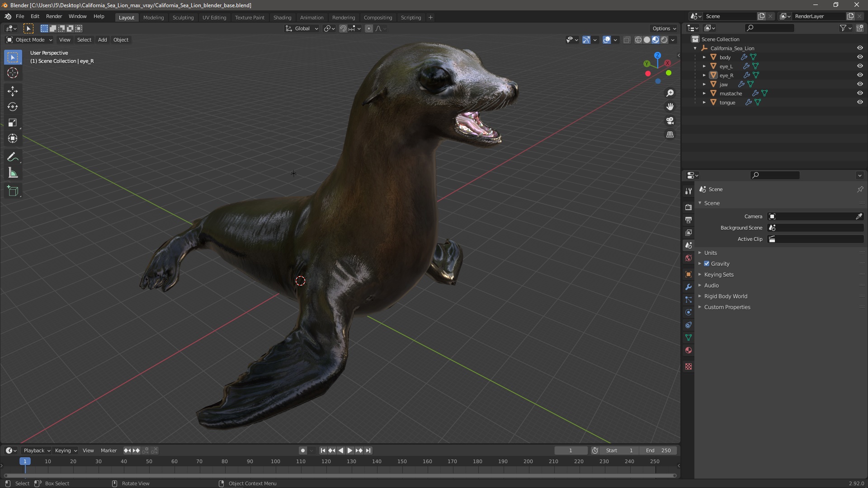Expand the mustache object tree

[x=704, y=94]
